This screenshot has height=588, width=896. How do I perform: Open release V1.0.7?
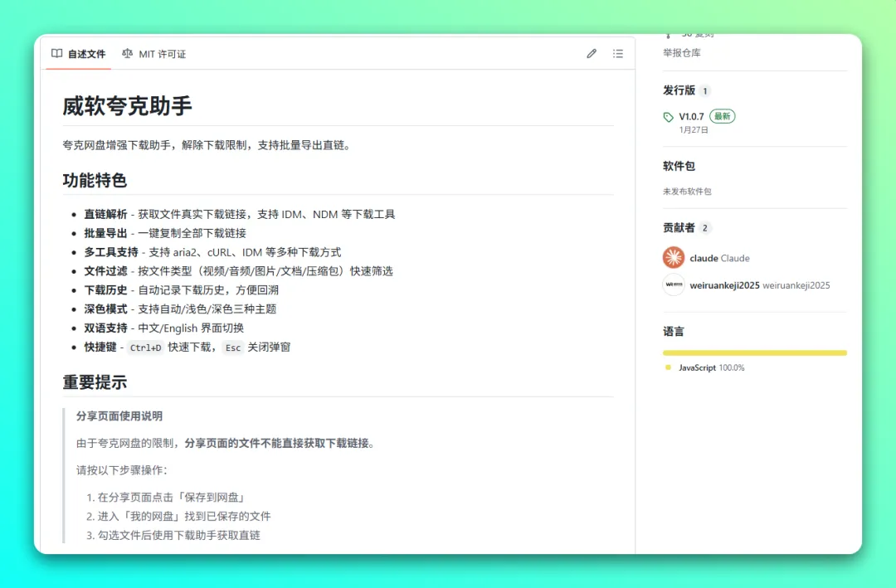point(691,117)
